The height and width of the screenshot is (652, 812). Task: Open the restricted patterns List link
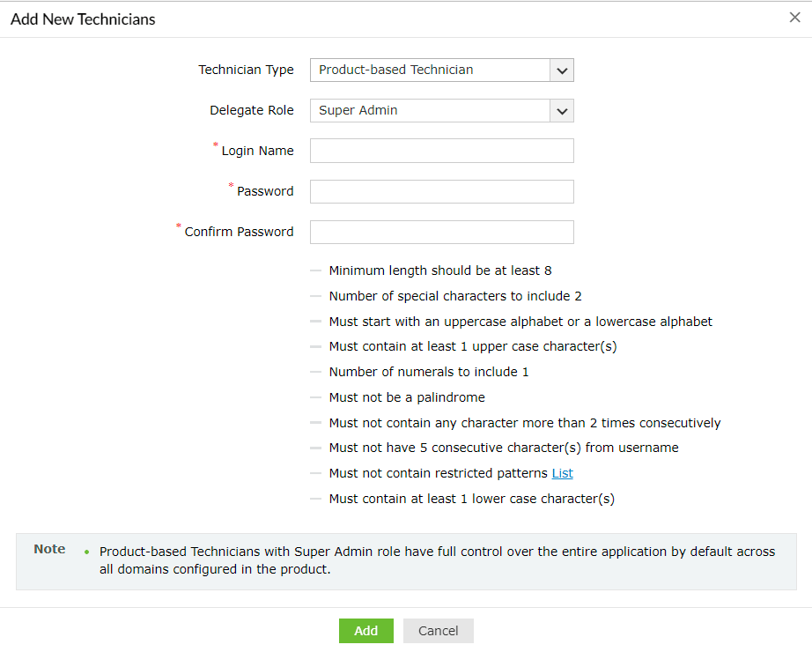click(x=562, y=472)
